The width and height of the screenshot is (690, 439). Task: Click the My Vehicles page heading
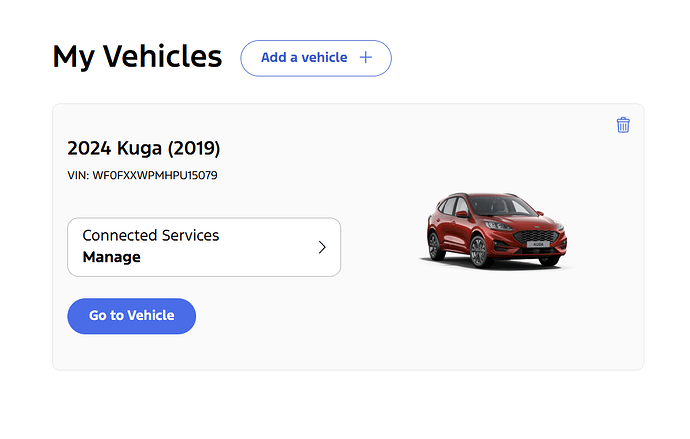(137, 57)
